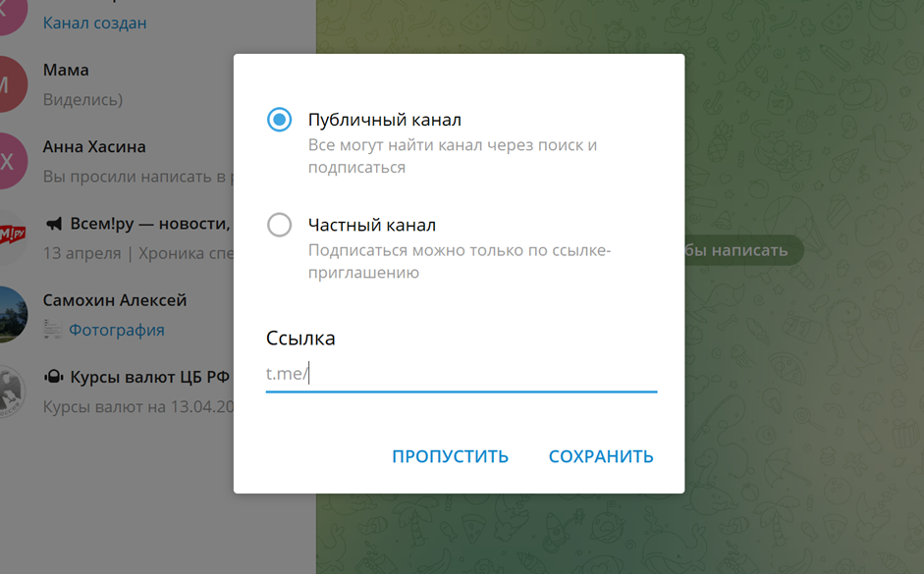Image resolution: width=924 pixels, height=574 pixels.
Task: Click Анна Хасина's pink avatar
Action: pyautogui.click(x=8, y=161)
